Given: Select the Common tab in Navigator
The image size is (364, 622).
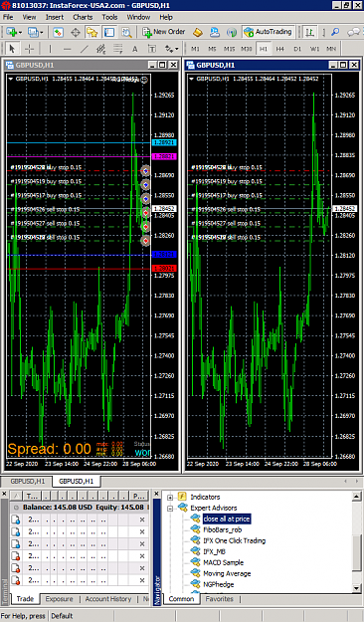Looking at the screenshot, I should click(181, 599).
